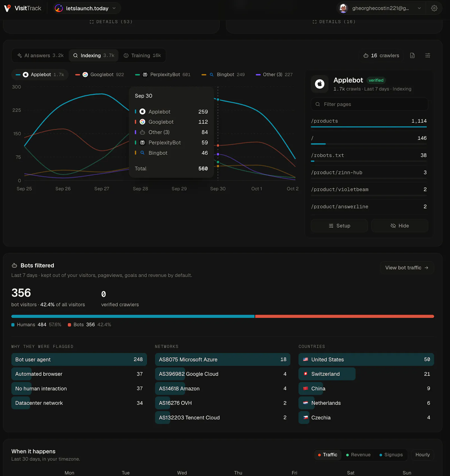450x476 pixels.
Task: Select the Revenue metric toggle
Action: [x=358, y=455]
